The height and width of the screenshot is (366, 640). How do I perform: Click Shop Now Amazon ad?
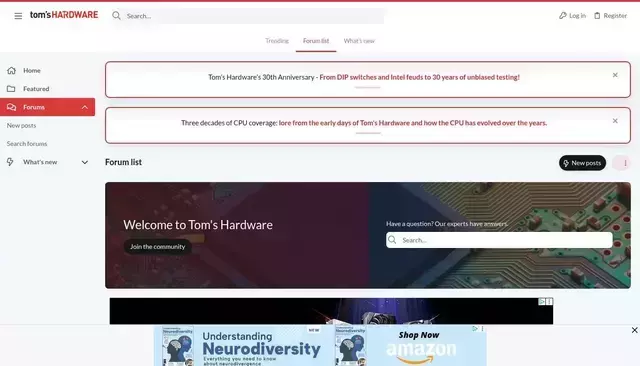tap(420, 346)
